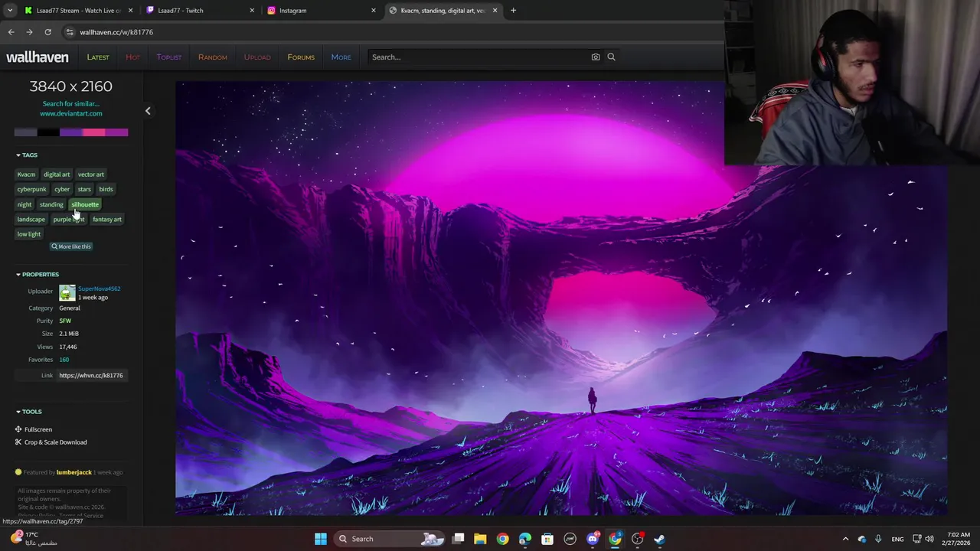Viewport: 980px width, 551px height.
Task: Open File Explorer from the taskbar
Action: tap(480, 539)
